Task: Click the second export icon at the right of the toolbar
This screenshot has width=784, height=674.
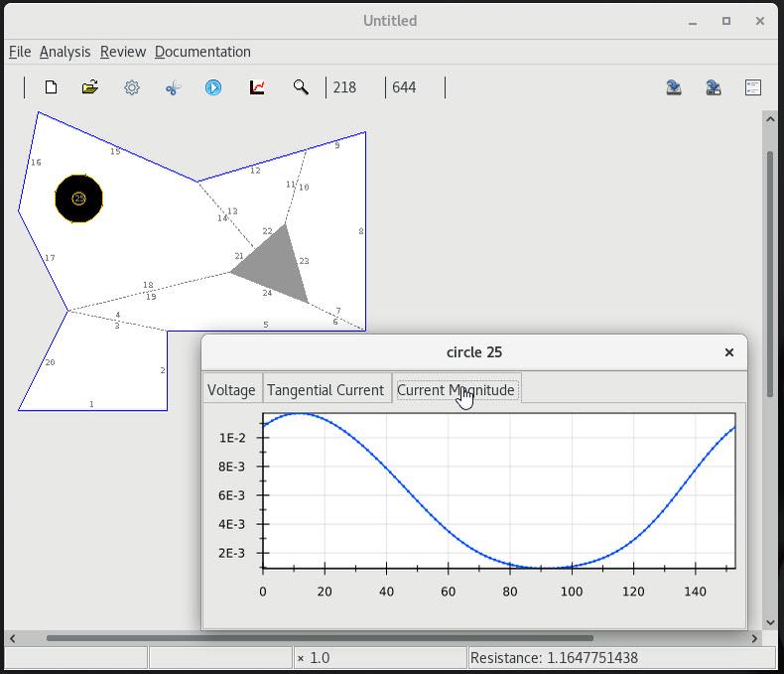Action: coord(714,87)
